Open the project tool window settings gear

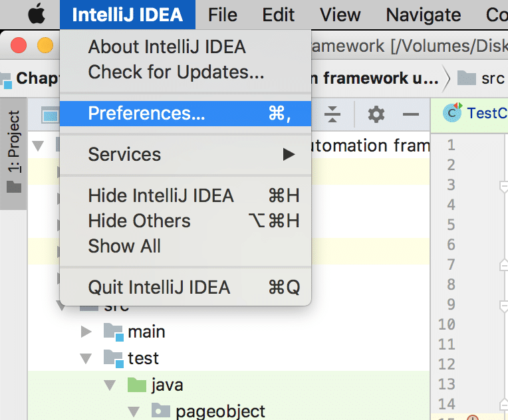point(376,114)
